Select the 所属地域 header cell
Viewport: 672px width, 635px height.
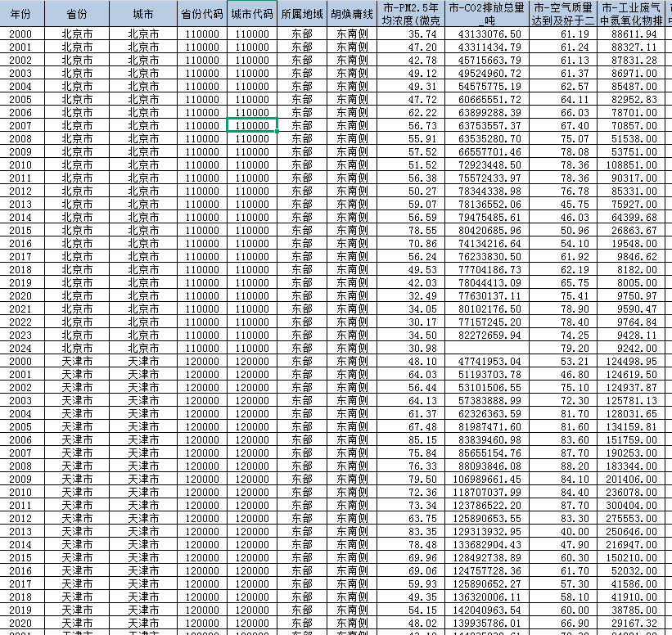coord(302,14)
